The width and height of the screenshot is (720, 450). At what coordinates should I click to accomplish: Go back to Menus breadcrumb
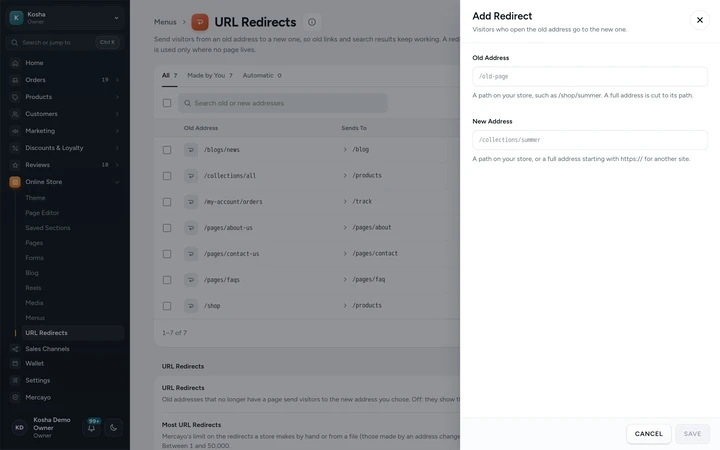click(x=165, y=22)
